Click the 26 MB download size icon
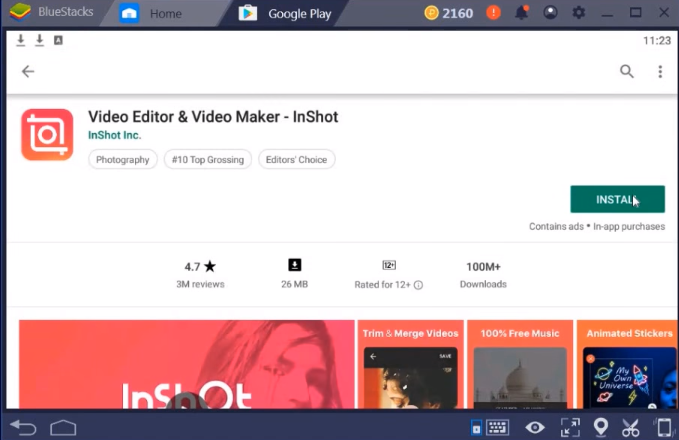The image size is (679, 440). click(294, 265)
